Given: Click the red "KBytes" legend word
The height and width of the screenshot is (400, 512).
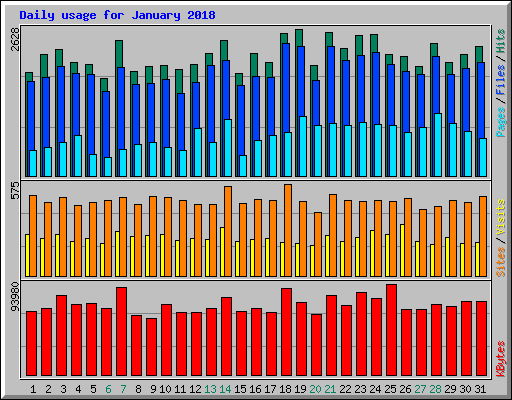Looking at the screenshot, I should [500, 359].
